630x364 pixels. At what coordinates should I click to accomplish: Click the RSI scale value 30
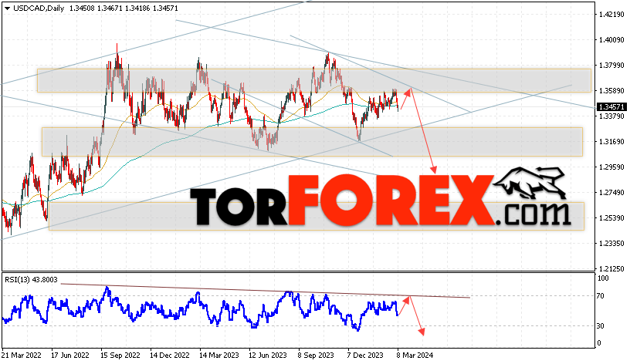pos(600,326)
